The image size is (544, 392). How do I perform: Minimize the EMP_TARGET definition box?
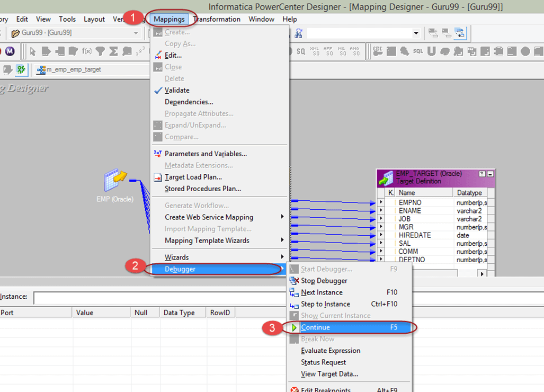(490, 174)
